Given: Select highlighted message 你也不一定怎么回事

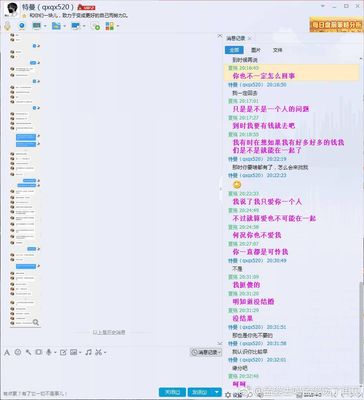Looking at the screenshot, I should coord(263,76).
